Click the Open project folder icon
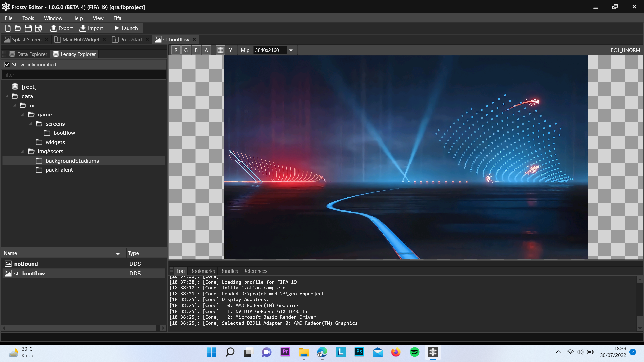This screenshot has height=362, width=644. click(18, 28)
